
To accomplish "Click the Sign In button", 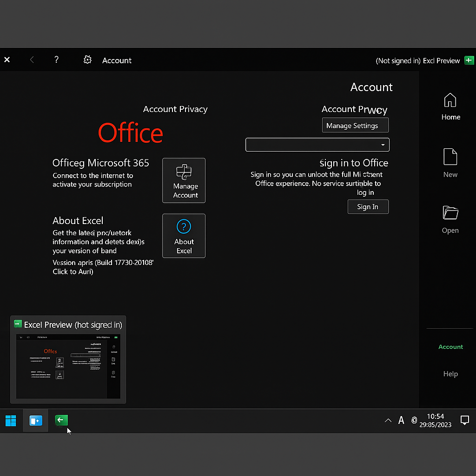I will (x=368, y=207).
